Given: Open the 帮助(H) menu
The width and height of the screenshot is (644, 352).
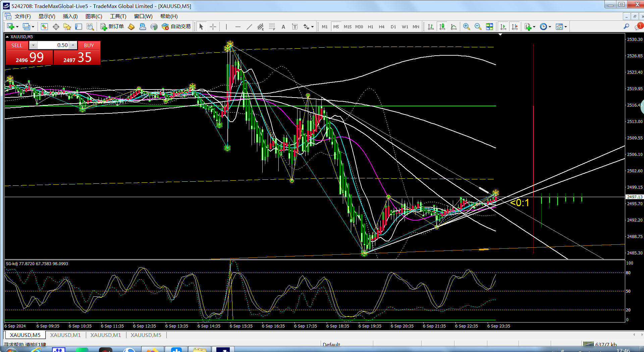Looking at the screenshot, I should click(x=169, y=16).
